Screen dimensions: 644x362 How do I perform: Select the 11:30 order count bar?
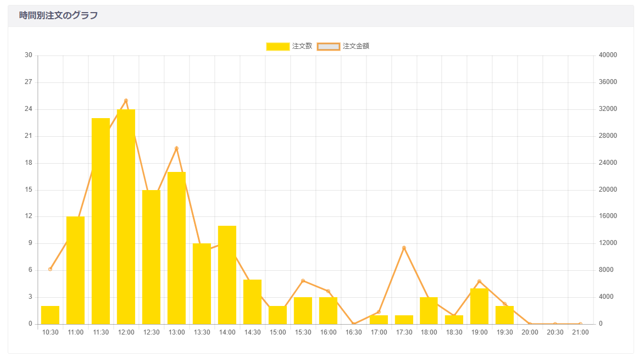tap(101, 221)
